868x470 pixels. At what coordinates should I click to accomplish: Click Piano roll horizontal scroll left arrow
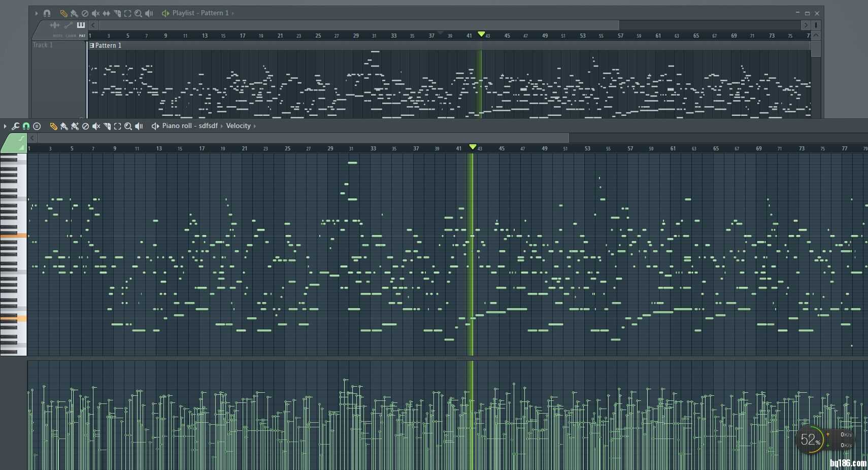click(x=32, y=138)
